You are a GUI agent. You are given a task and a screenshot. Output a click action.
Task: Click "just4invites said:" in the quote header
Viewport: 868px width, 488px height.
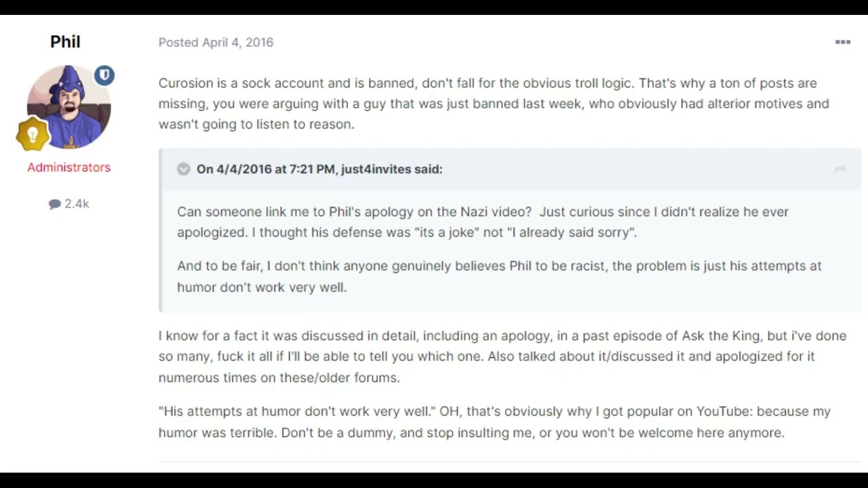click(391, 169)
